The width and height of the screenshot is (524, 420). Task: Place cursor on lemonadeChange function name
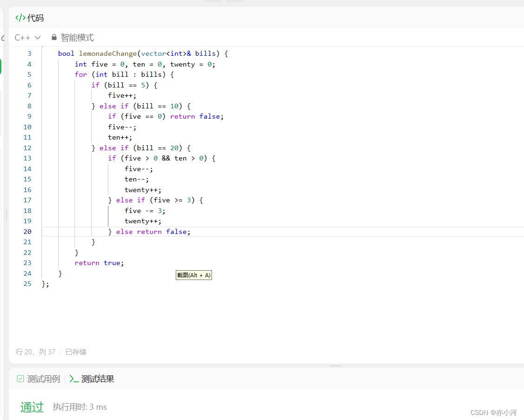(x=108, y=53)
